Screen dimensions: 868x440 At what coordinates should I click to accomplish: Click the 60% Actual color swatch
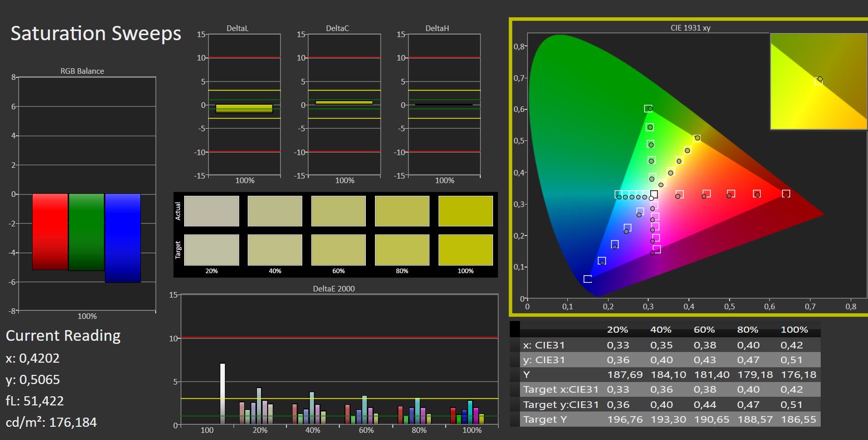(338, 211)
